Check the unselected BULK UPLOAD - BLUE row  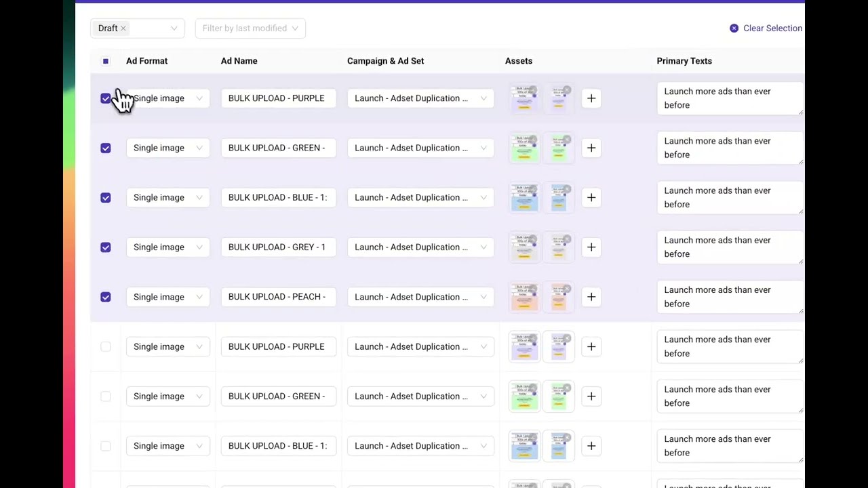pyautogui.click(x=106, y=446)
